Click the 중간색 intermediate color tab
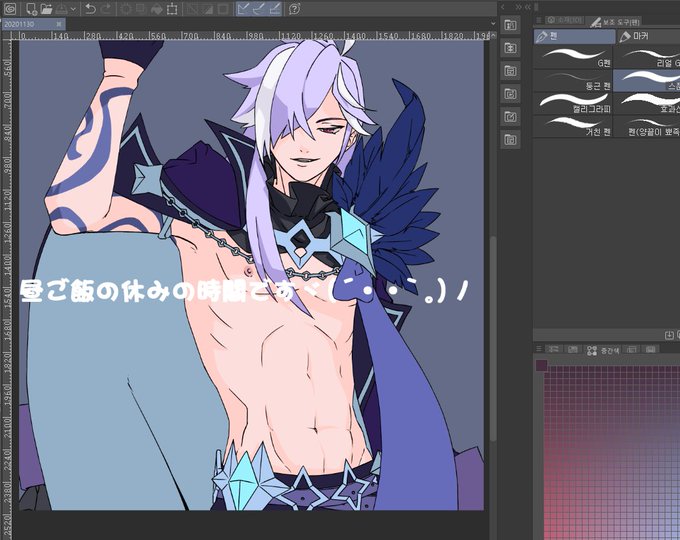Image resolution: width=680 pixels, height=540 pixels. pyautogui.click(x=602, y=350)
